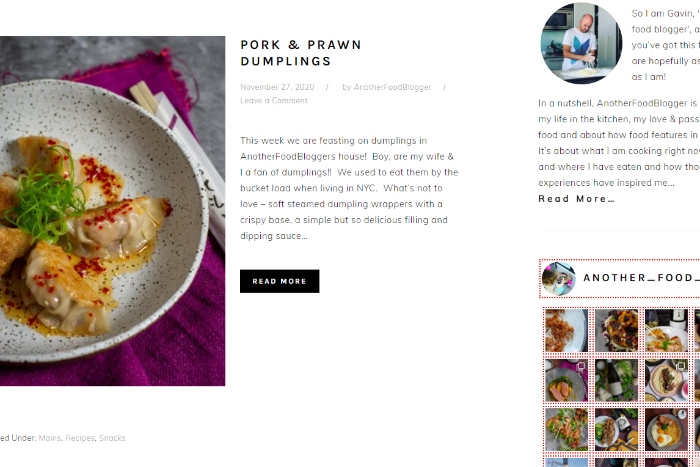Click the AnotherFoodBlogger author link
The height and width of the screenshot is (467, 700).
pos(393,87)
